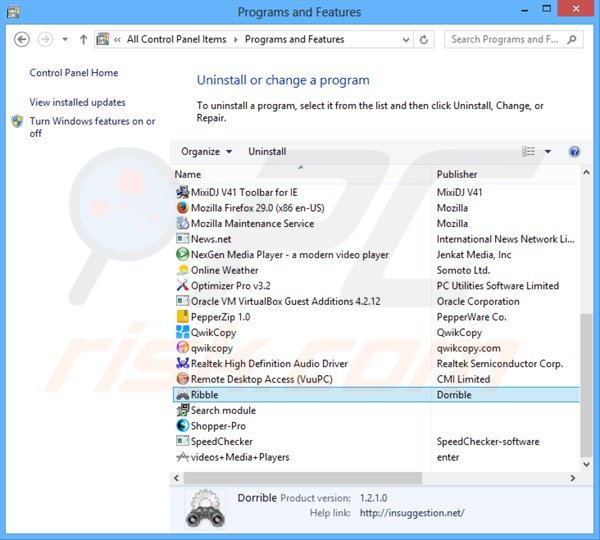Select the Ribble program name
This screenshot has height=540, width=600.
point(205,395)
